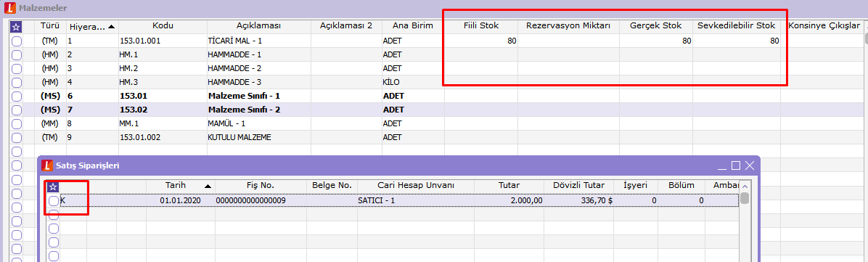Click the Konsinye Çıkışlar column header
The width and height of the screenshot is (868, 262).
[x=824, y=26]
